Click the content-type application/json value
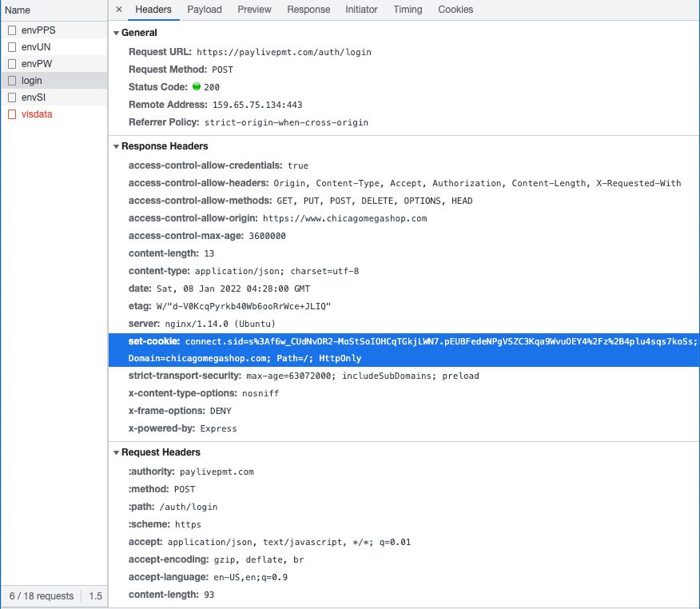 [x=276, y=271]
